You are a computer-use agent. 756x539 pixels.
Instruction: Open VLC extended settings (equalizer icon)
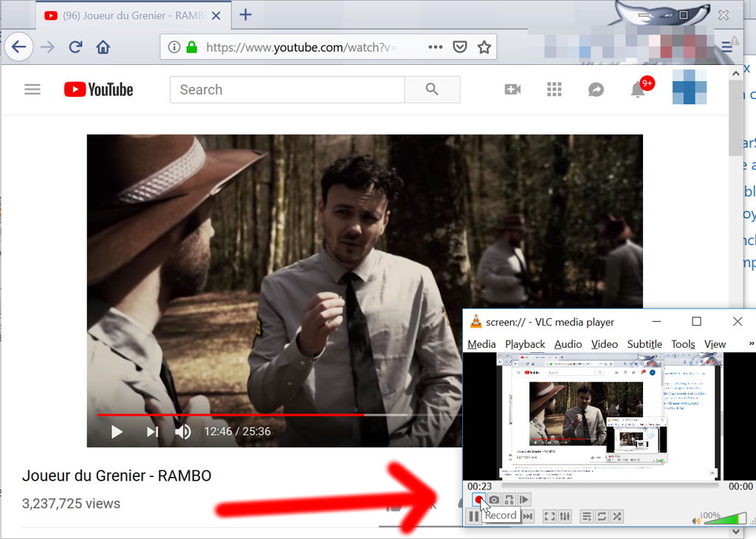click(x=565, y=517)
